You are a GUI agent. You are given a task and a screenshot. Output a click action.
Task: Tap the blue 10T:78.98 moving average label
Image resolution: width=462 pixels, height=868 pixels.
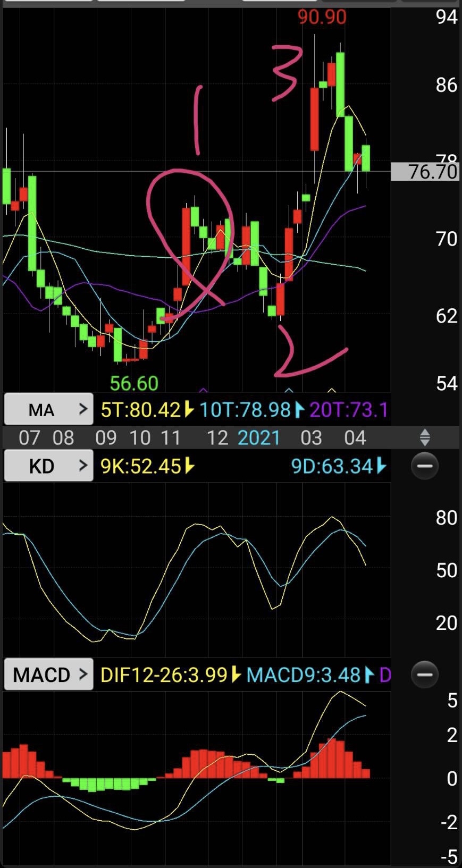(246, 410)
